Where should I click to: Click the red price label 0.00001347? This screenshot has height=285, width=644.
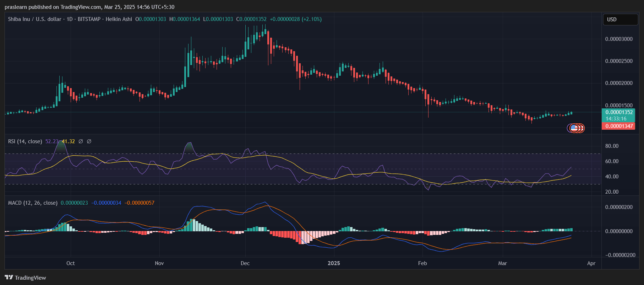(619, 126)
